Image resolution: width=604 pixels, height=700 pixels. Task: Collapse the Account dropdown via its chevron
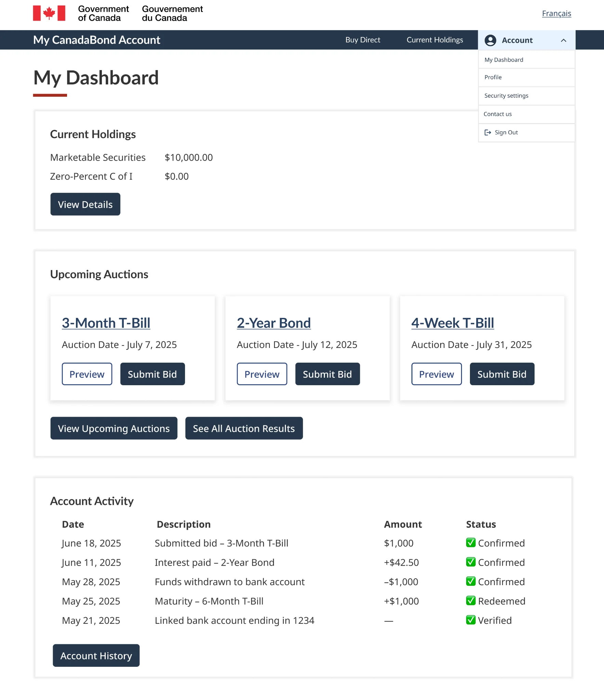pyautogui.click(x=564, y=40)
